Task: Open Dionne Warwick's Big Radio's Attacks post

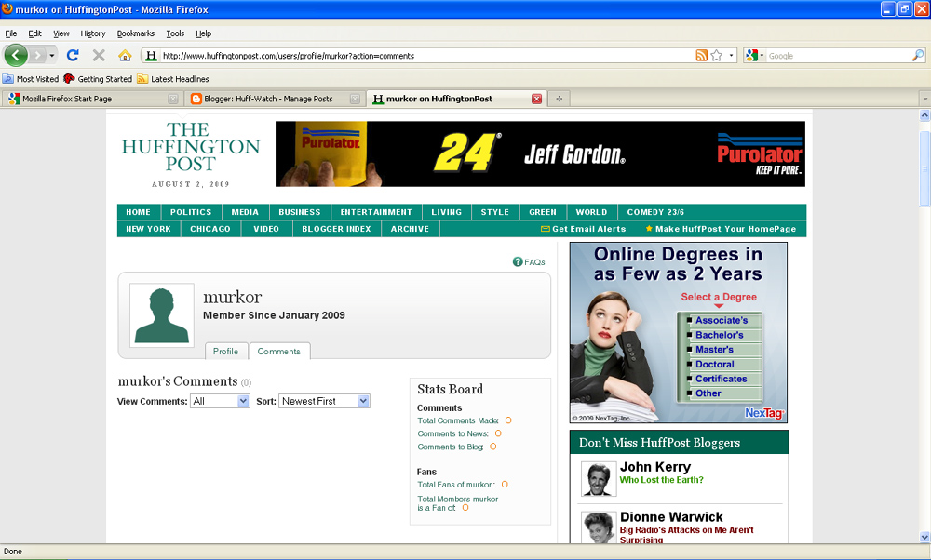Action: click(686, 535)
